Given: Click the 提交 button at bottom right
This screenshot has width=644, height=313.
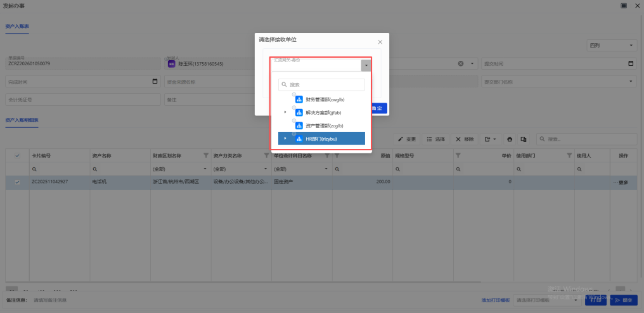Looking at the screenshot, I should 623,300.
